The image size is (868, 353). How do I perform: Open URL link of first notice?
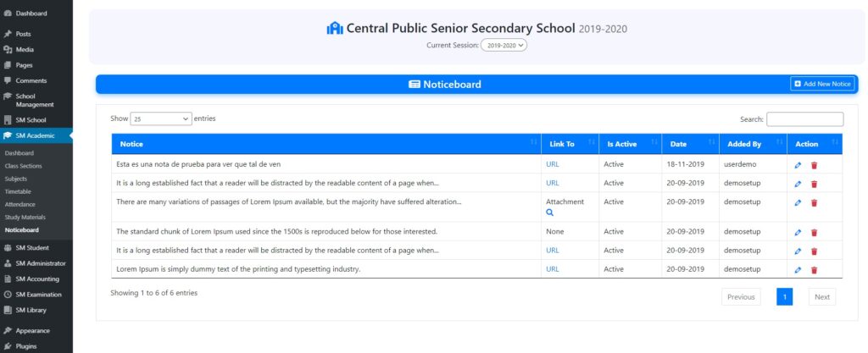[x=553, y=164]
